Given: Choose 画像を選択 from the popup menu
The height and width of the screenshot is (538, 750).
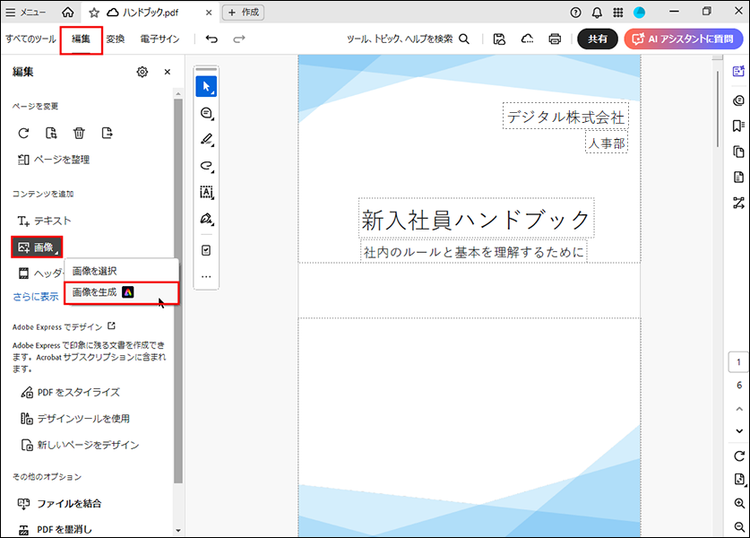Looking at the screenshot, I should tap(95, 271).
